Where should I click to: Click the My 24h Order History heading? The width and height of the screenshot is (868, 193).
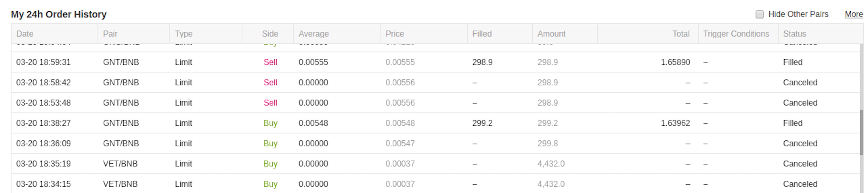(59, 14)
